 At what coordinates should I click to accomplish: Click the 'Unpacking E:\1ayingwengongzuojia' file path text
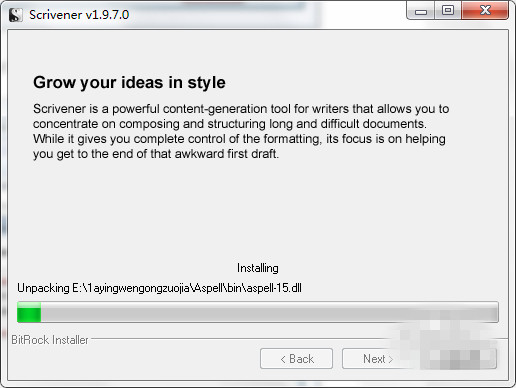(159, 288)
